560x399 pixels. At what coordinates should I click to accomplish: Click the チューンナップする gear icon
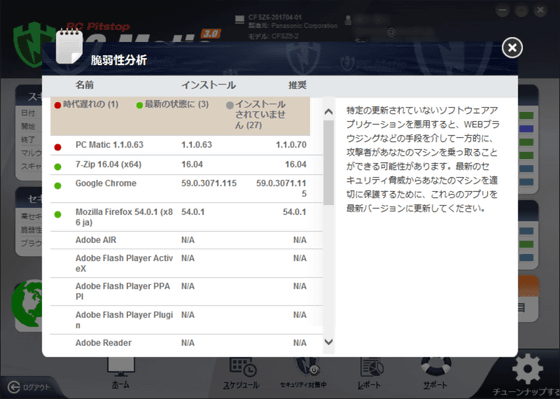[x=528, y=369]
